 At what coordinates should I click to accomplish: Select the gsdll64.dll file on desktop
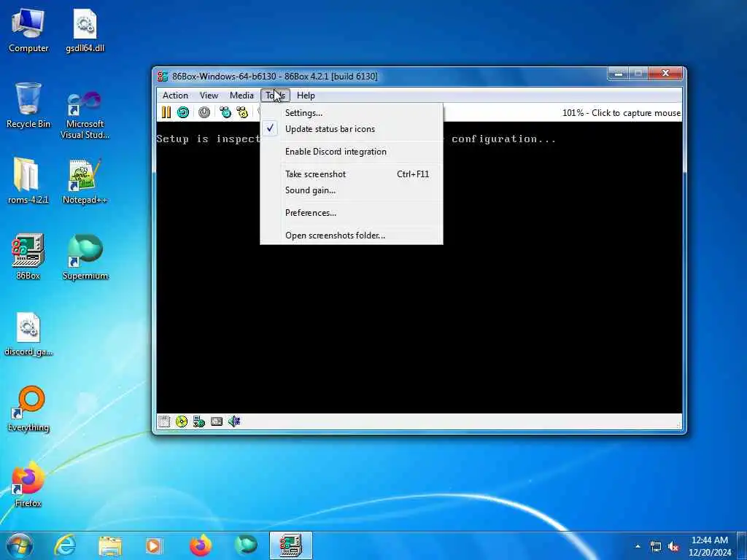point(85,31)
